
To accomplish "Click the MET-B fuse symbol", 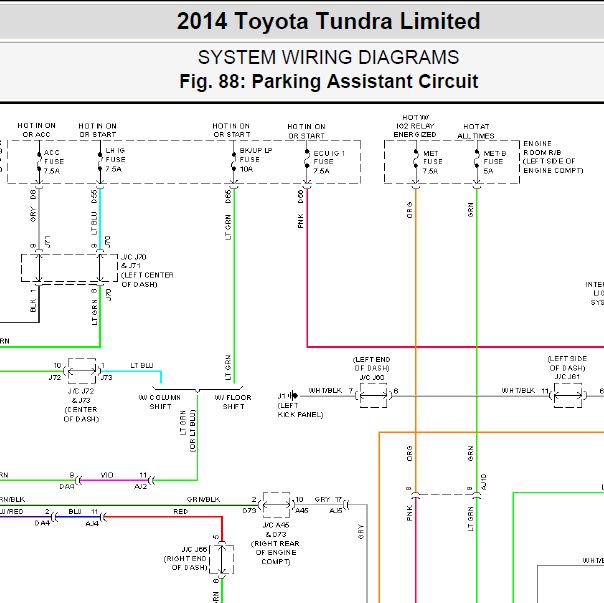I will (x=477, y=158).
